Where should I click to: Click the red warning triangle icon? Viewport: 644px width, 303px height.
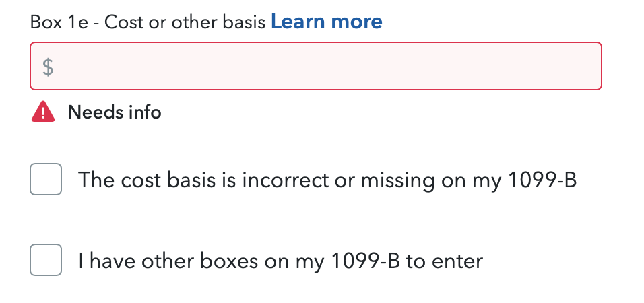pos(43,112)
